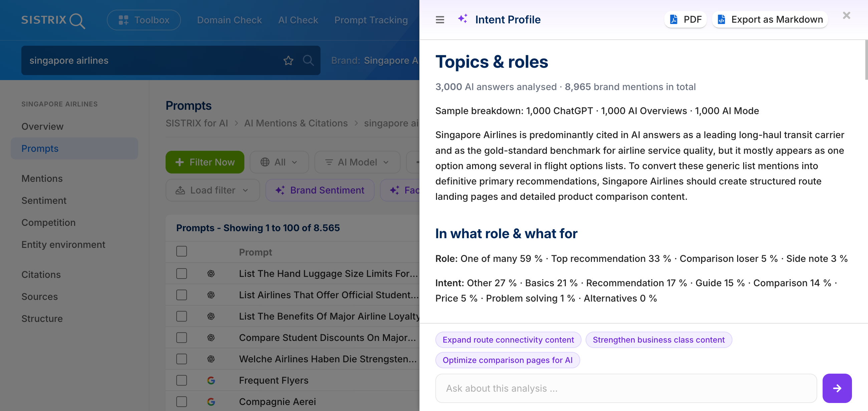Check the Compare Student Discounts row checkbox
This screenshot has width=868, height=411.
pos(182,338)
